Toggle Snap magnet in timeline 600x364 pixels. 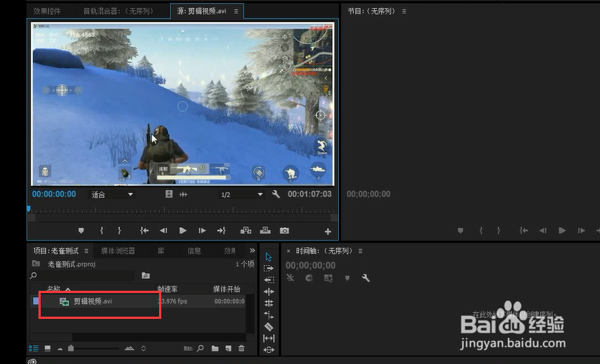[x=309, y=278]
